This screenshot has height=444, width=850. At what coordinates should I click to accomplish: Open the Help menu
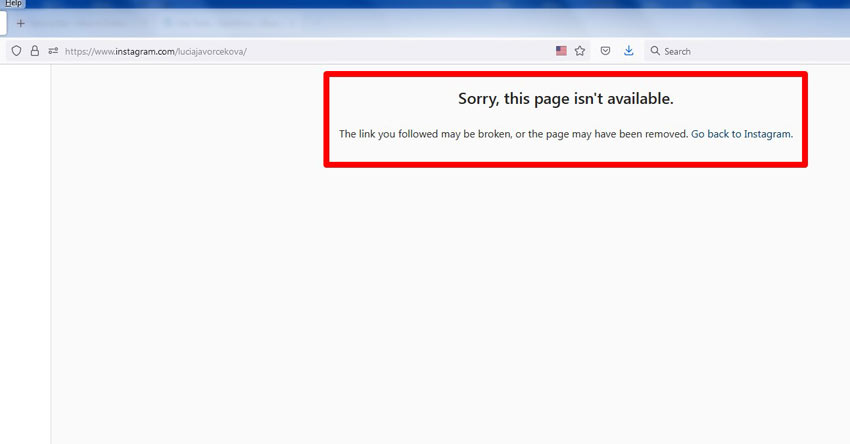13,4
